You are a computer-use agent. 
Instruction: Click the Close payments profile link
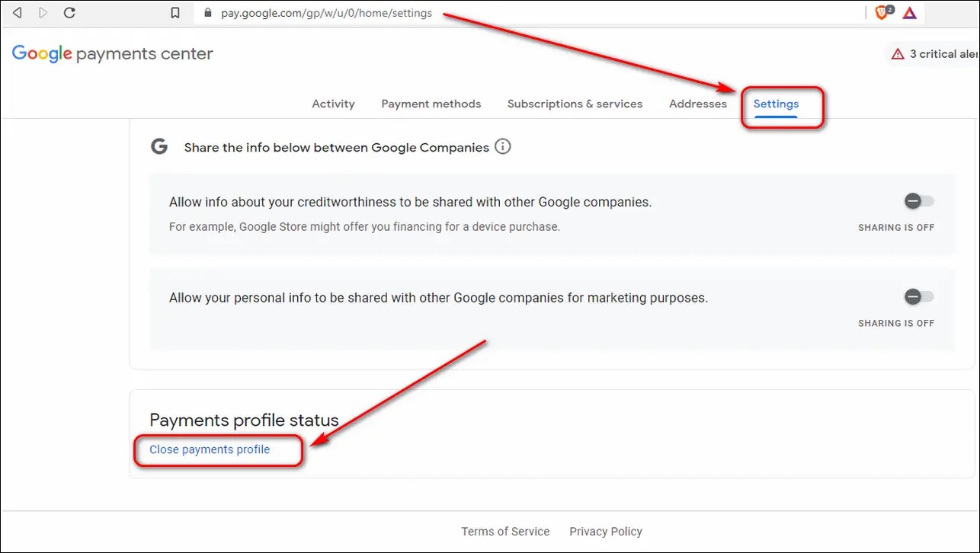[210, 449]
